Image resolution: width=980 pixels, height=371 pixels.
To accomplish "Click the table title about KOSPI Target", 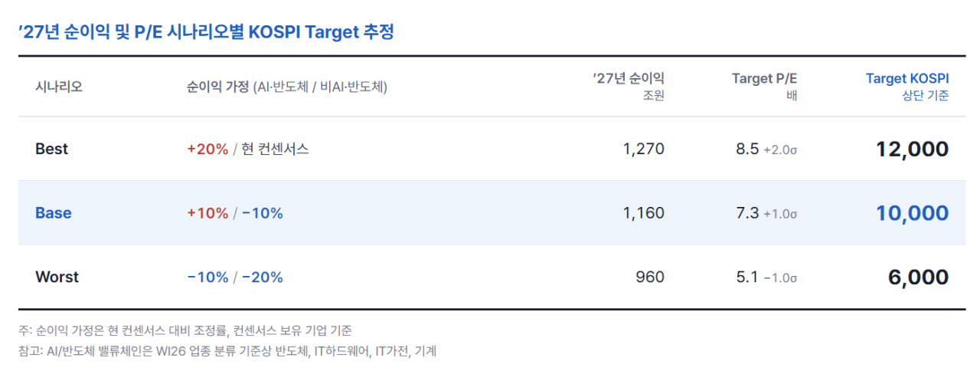I will [205, 32].
